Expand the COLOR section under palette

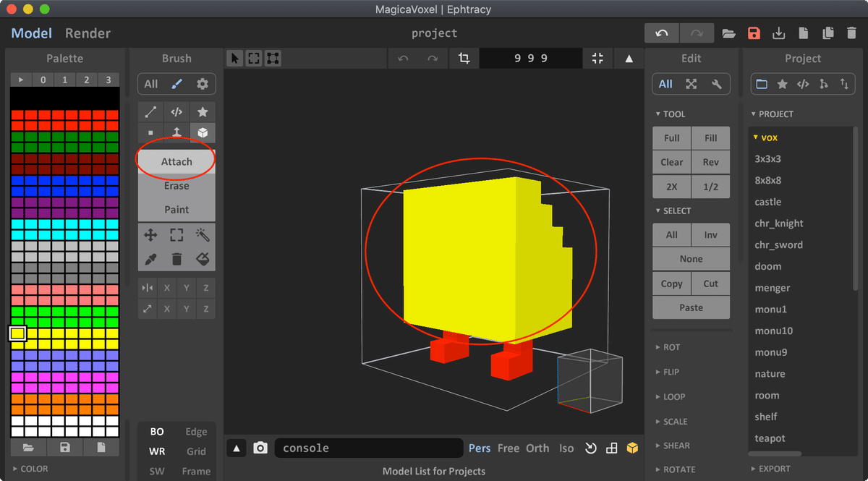pyautogui.click(x=30, y=469)
